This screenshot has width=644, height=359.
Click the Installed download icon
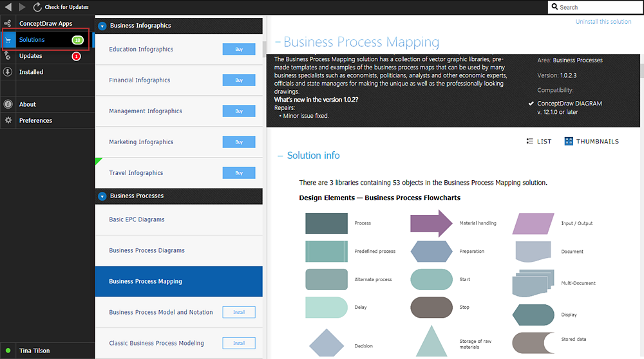[8, 72]
